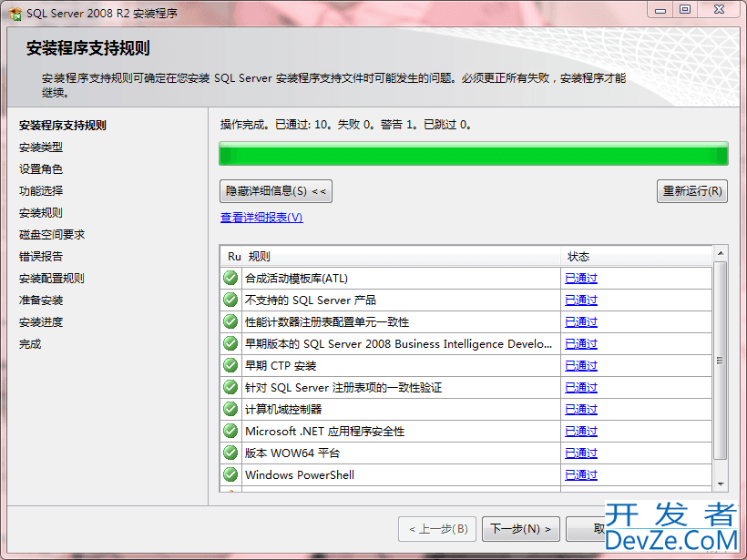Click 上一步(B) button
Viewport: 747px width, 560px height.
(x=437, y=528)
